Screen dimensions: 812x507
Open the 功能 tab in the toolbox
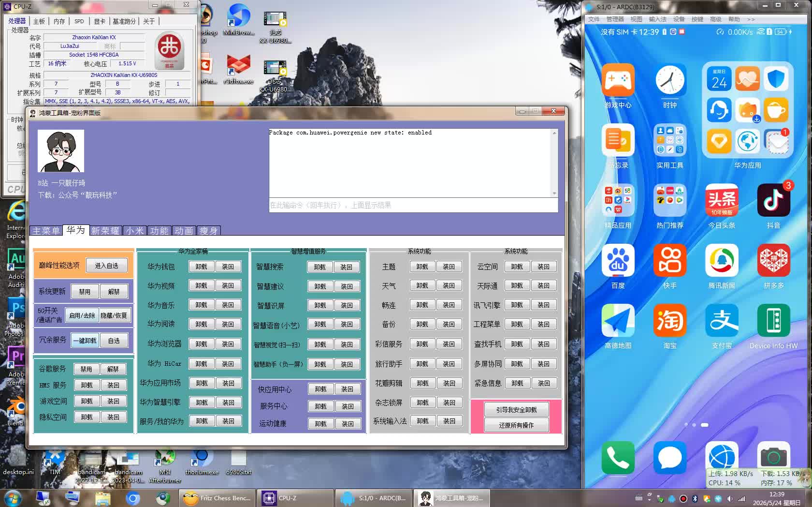pos(159,231)
